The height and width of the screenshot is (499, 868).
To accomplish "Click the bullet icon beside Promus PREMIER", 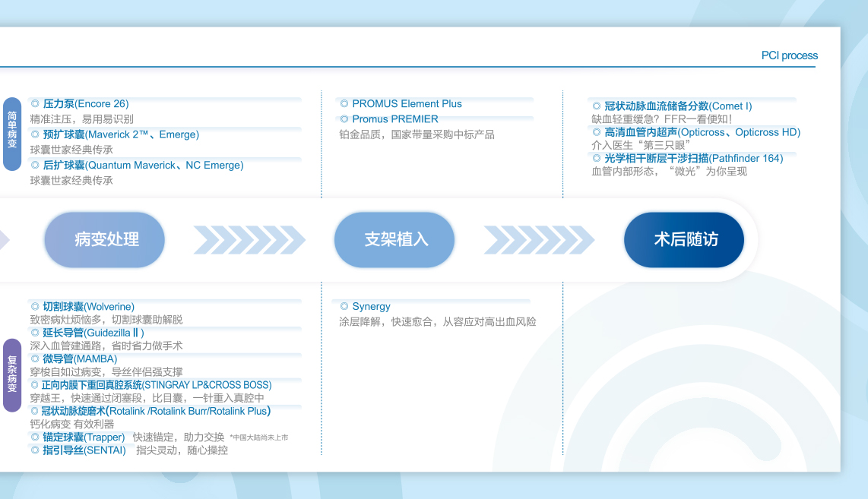I will 344,119.
